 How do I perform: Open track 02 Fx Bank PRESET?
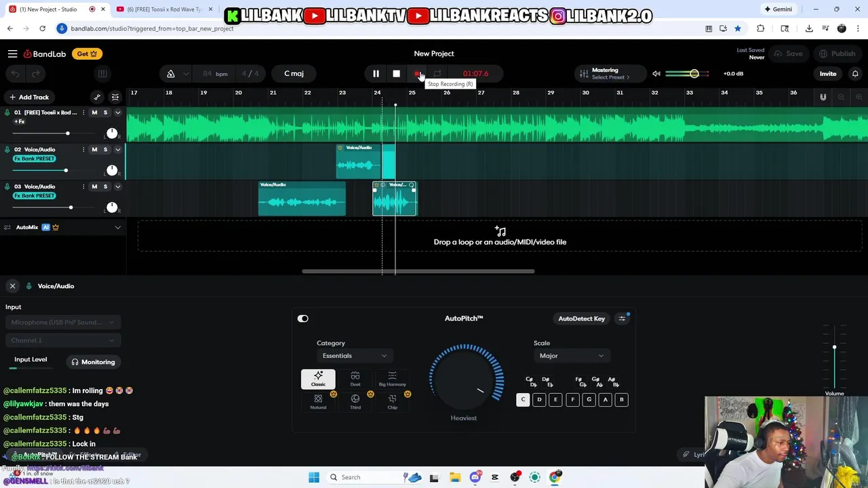coord(35,159)
